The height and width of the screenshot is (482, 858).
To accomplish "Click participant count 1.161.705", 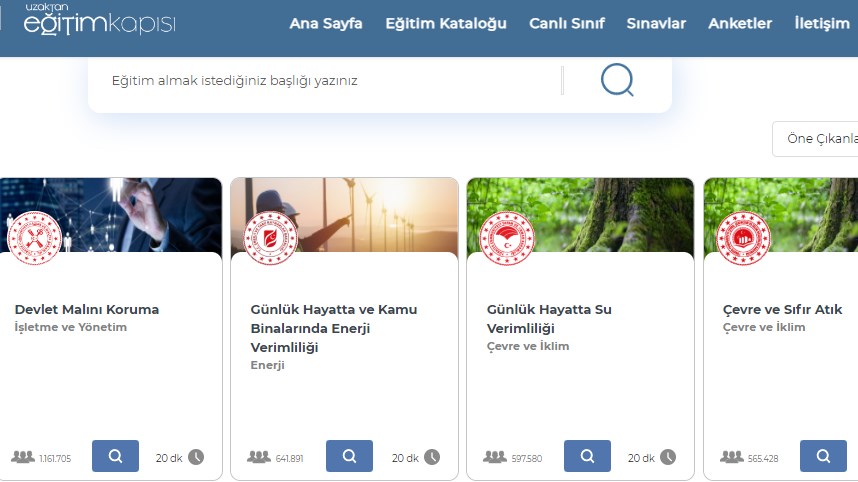I will (55, 458).
